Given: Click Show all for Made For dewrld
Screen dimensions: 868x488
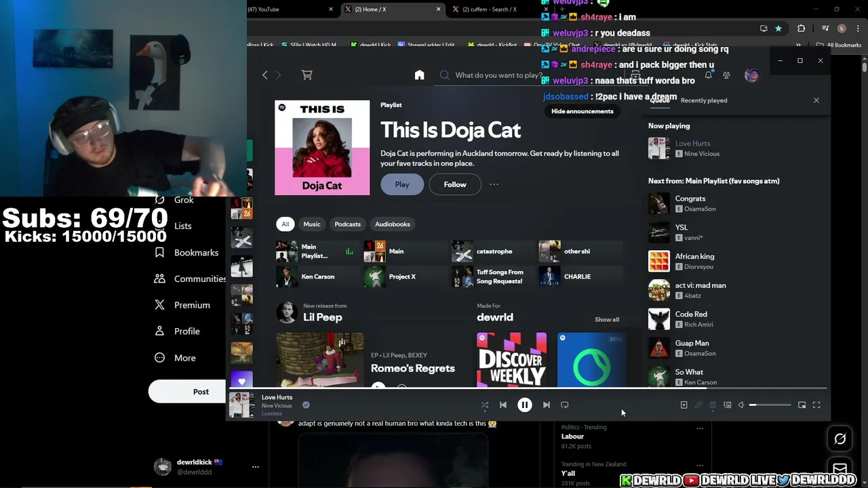Looking at the screenshot, I should pyautogui.click(x=607, y=319).
